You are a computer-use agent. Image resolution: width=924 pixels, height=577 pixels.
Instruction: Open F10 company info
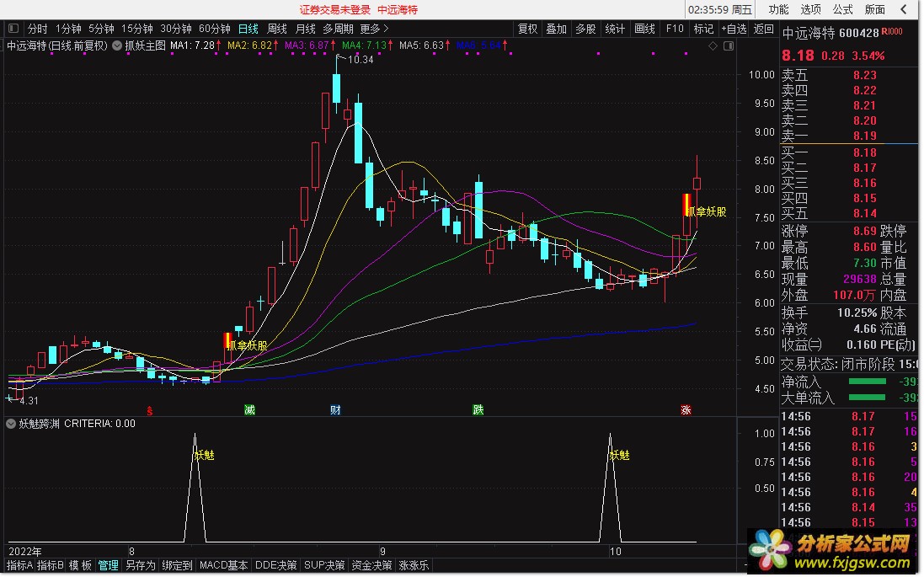674,29
